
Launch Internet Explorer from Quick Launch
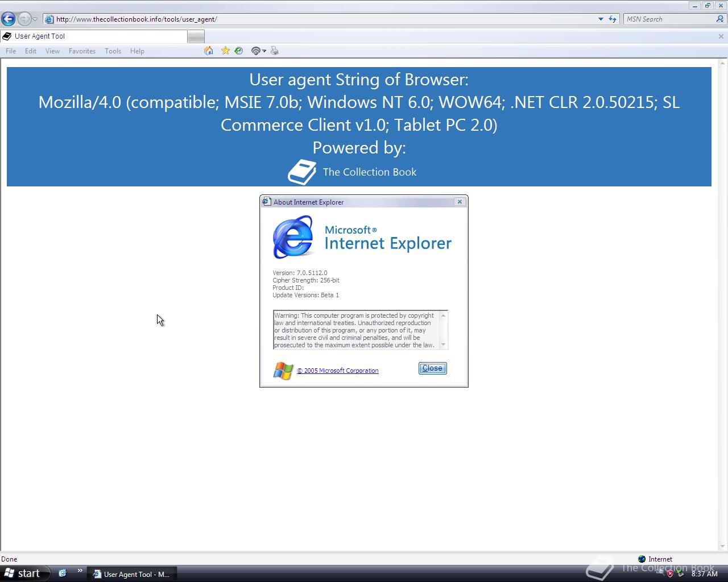pyautogui.click(x=63, y=573)
